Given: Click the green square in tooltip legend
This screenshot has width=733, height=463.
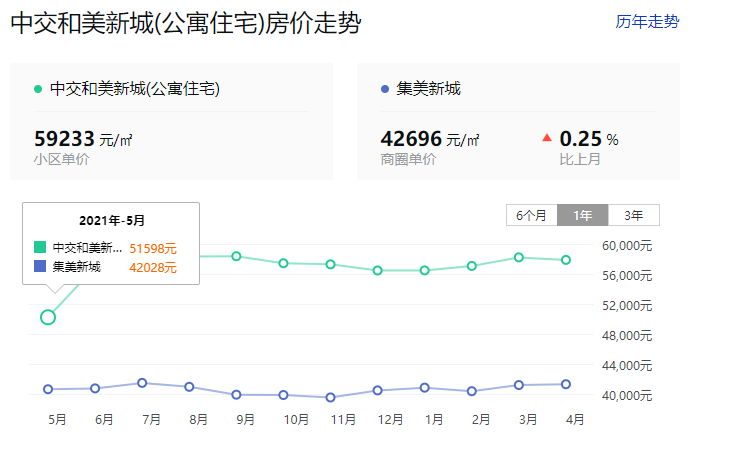Looking at the screenshot, I should click(40, 247).
